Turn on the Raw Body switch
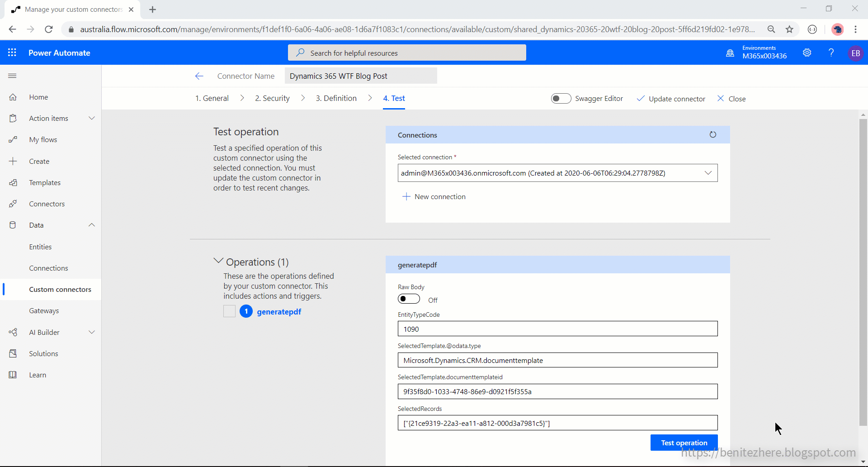The width and height of the screenshot is (868, 467). (x=409, y=299)
